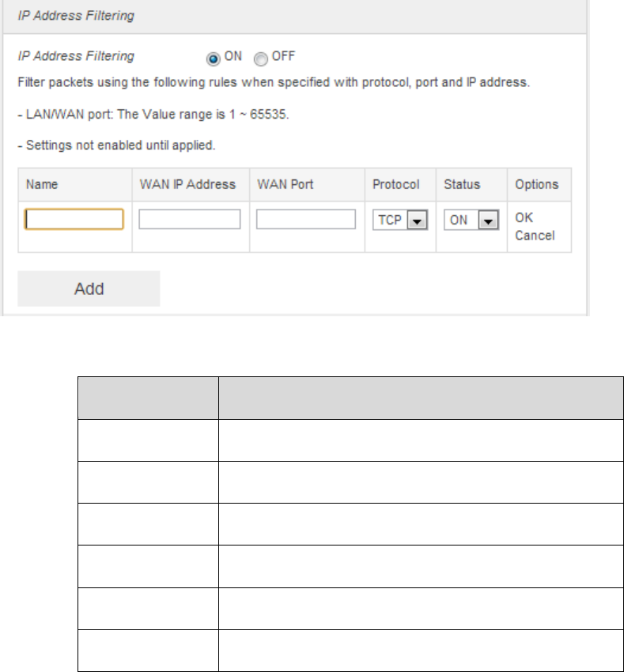Click the Status column header
Image resolution: width=624 pixels, height=672 pixels.
click(462, 184)
